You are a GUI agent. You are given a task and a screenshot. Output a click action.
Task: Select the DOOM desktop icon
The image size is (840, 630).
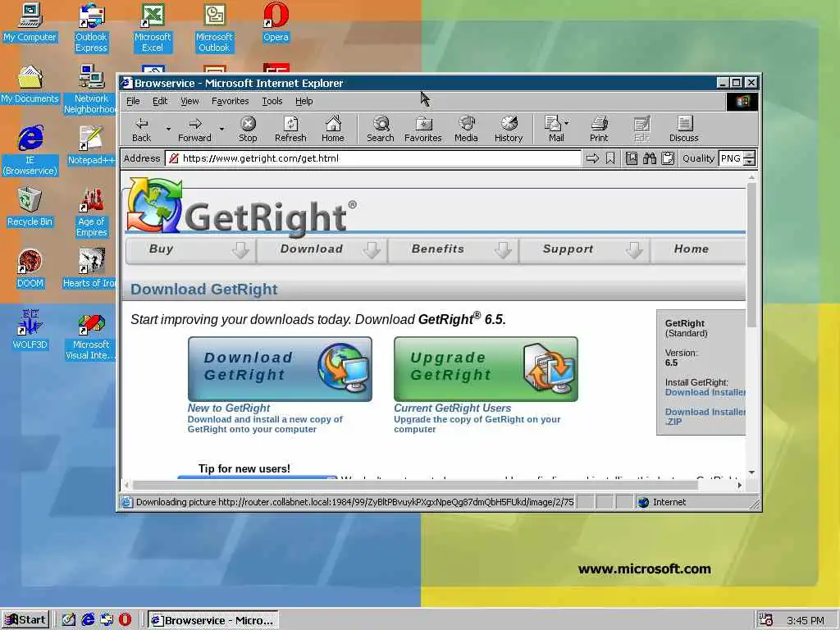tap(30, 268)
